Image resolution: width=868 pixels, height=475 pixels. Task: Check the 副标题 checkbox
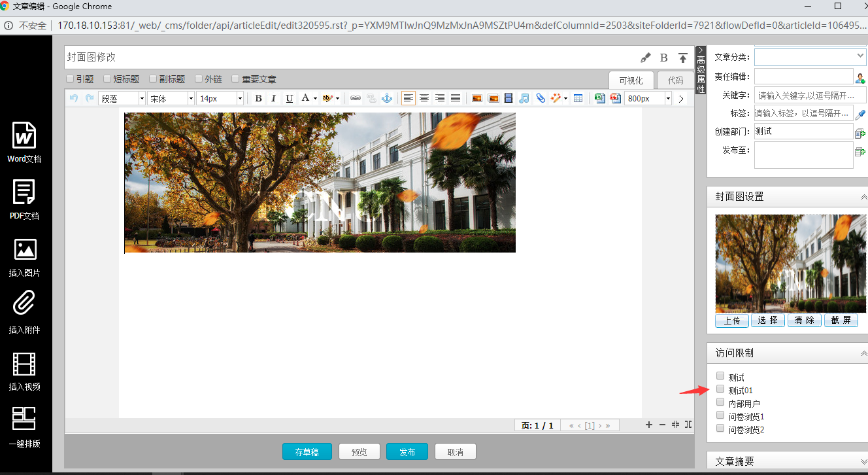point(153,79)
